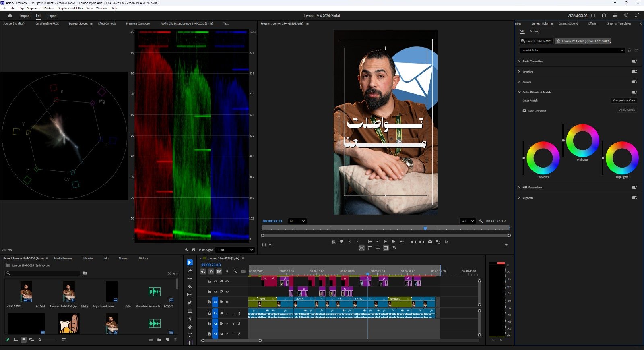Viewport: 644px width, 350px height.
Task: Add a marker in Program Monitor
Action: (x=341, y=242)
